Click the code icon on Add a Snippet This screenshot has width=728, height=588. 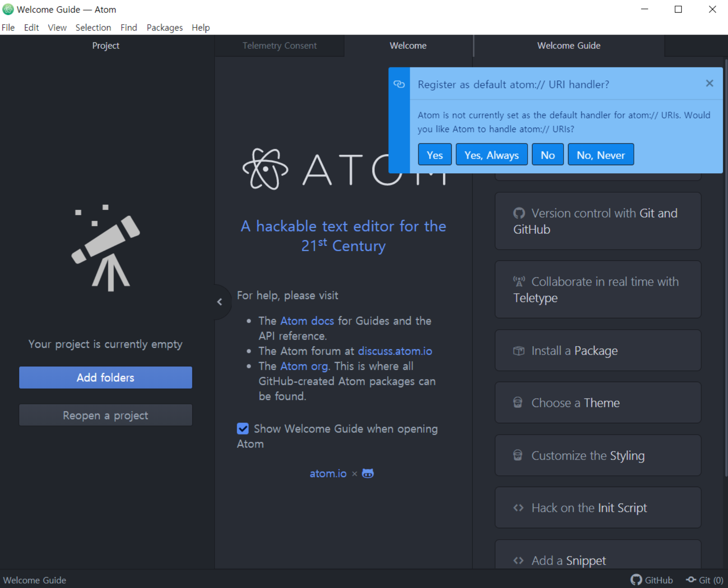(x=519, y=561)
